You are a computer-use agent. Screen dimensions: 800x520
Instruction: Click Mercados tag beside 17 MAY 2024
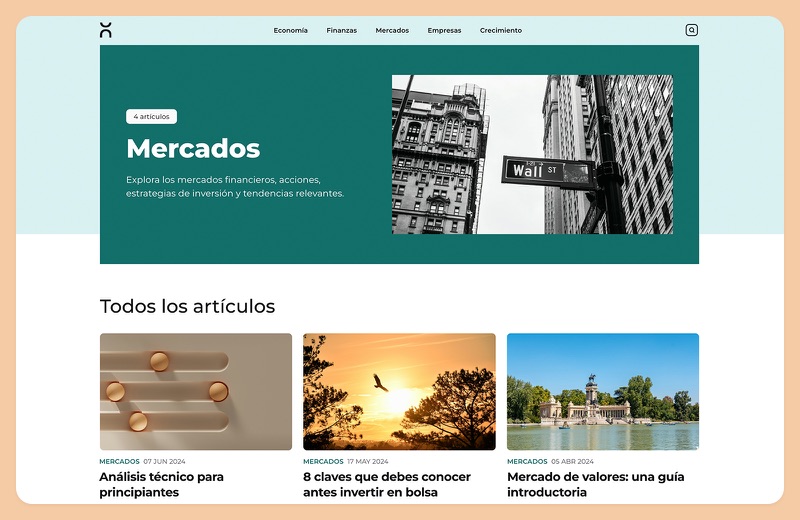point(323,461)
